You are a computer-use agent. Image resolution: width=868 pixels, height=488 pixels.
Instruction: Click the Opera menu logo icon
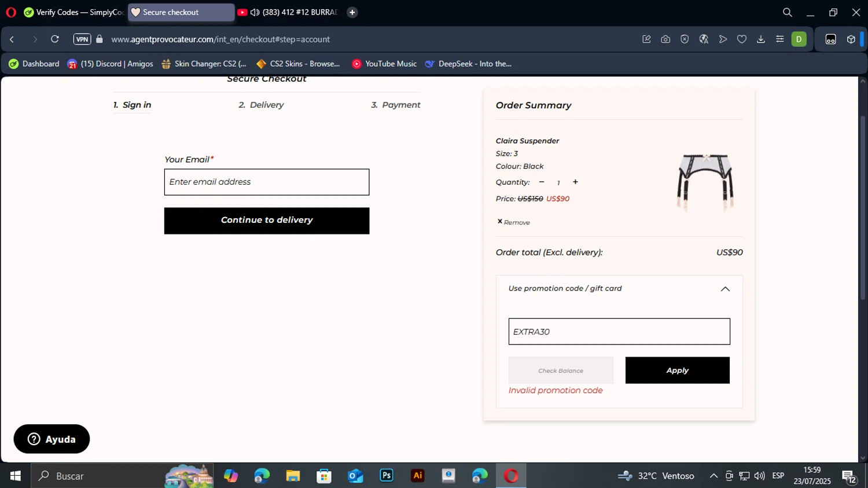(11, 12)
